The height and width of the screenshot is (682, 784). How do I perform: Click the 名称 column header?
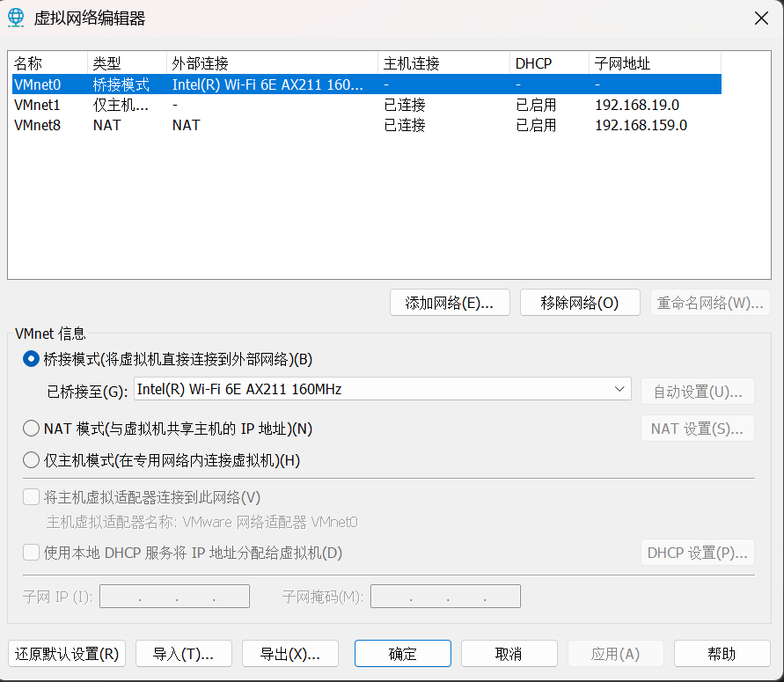[49, 63]
